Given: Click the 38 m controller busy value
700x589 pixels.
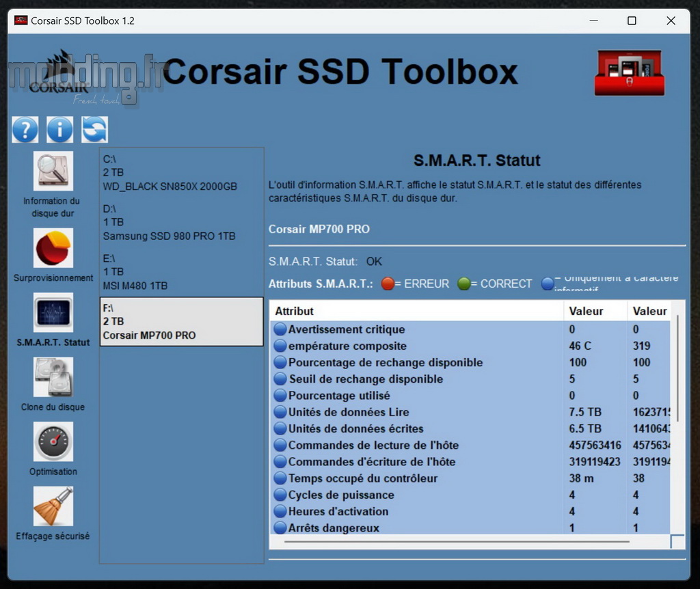Looking at the screenshot, I should [581, 478].
